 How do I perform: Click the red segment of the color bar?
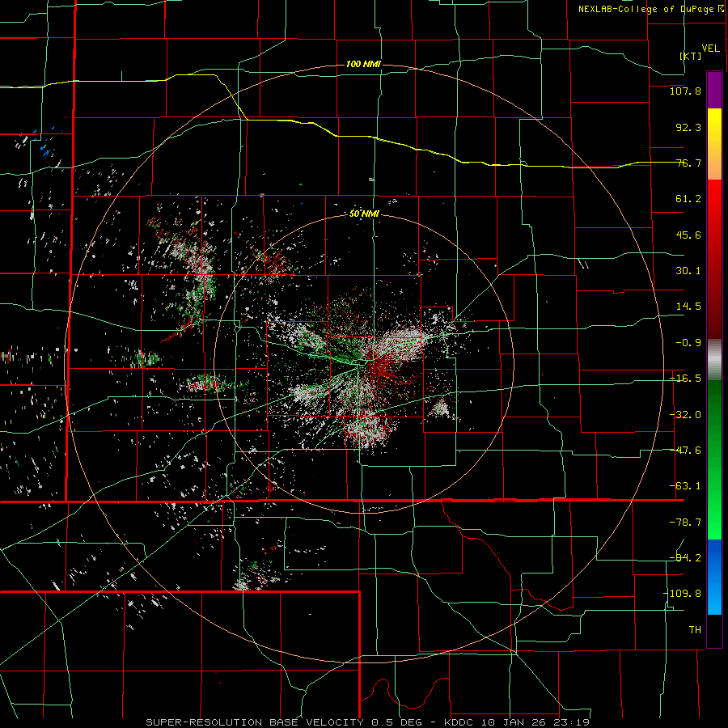[714, 259]
